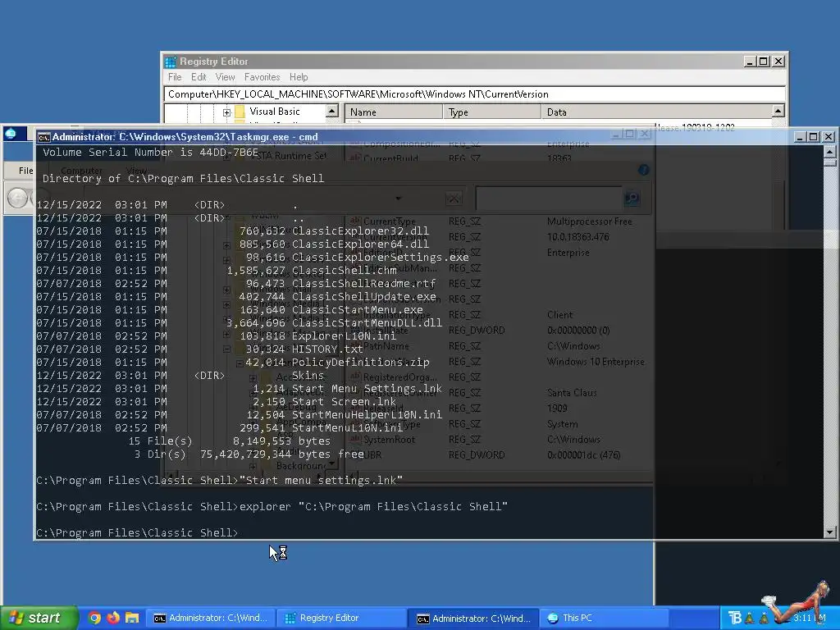Click HISTORY.txt in the cmd listing
The image size is (840, 630).
pos(327,349)
